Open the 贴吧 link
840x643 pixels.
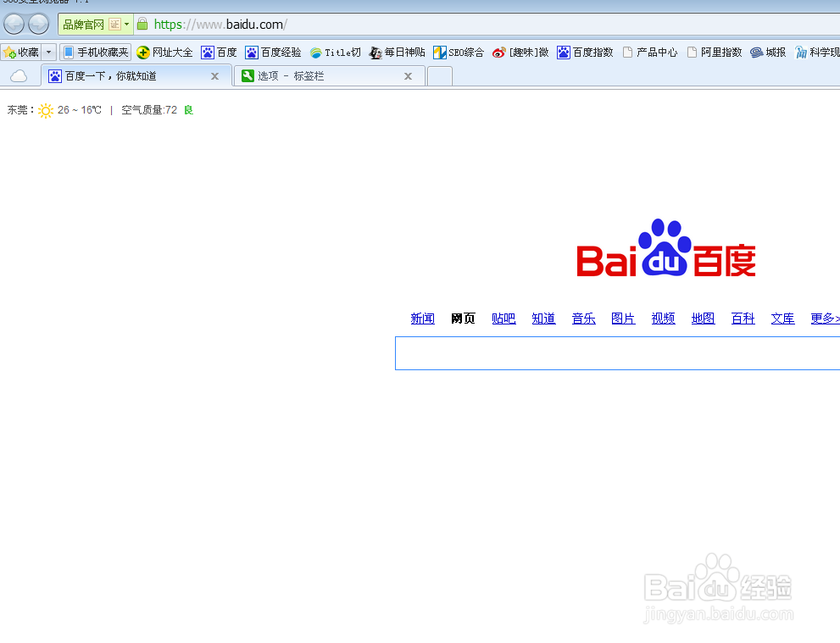click(503, 319)
